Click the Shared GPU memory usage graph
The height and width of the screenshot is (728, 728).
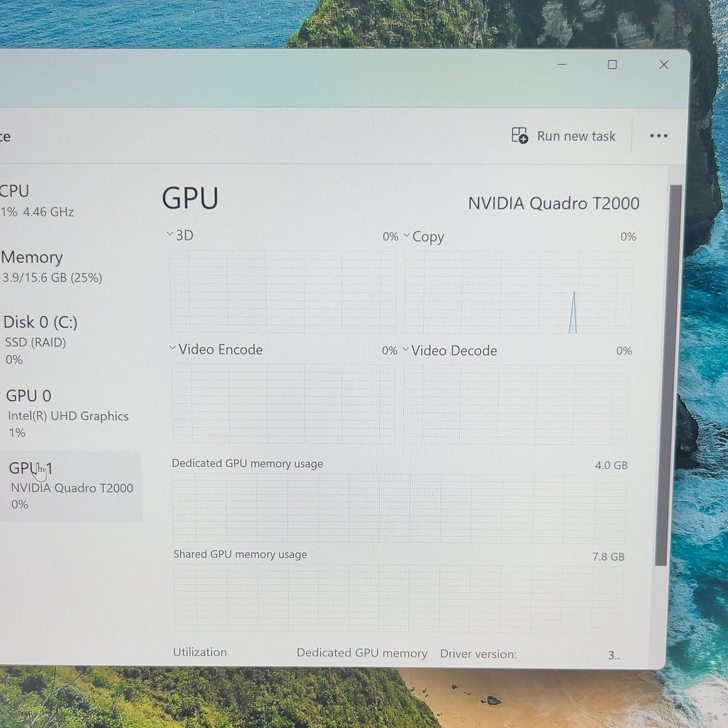399,598
